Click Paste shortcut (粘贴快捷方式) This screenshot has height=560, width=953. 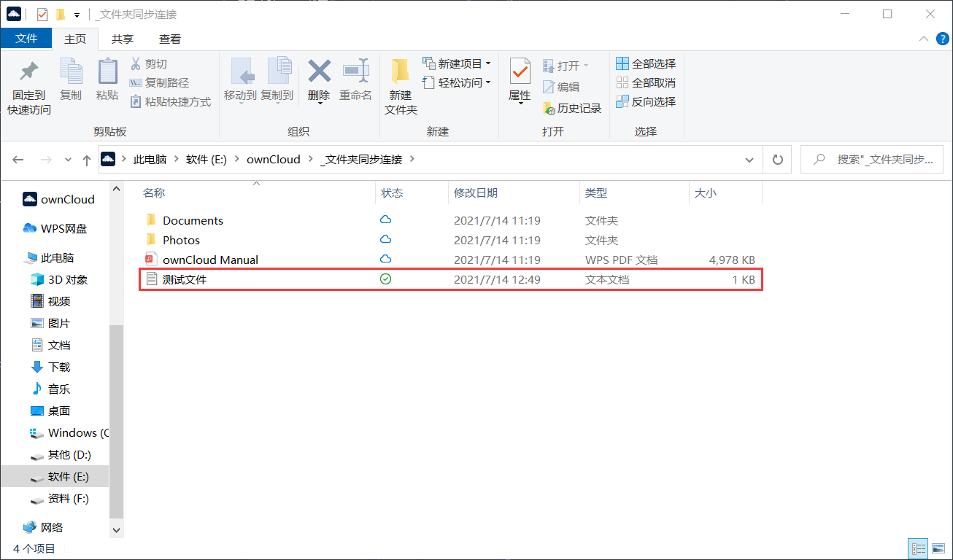[170, 101]
